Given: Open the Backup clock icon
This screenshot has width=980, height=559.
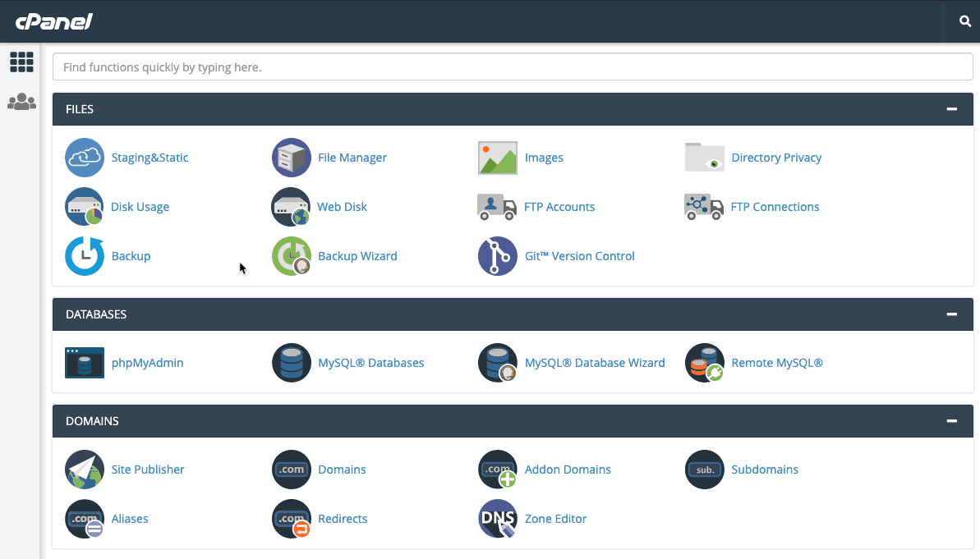Looking at the screenshot, I should click(x=85, y=256).
